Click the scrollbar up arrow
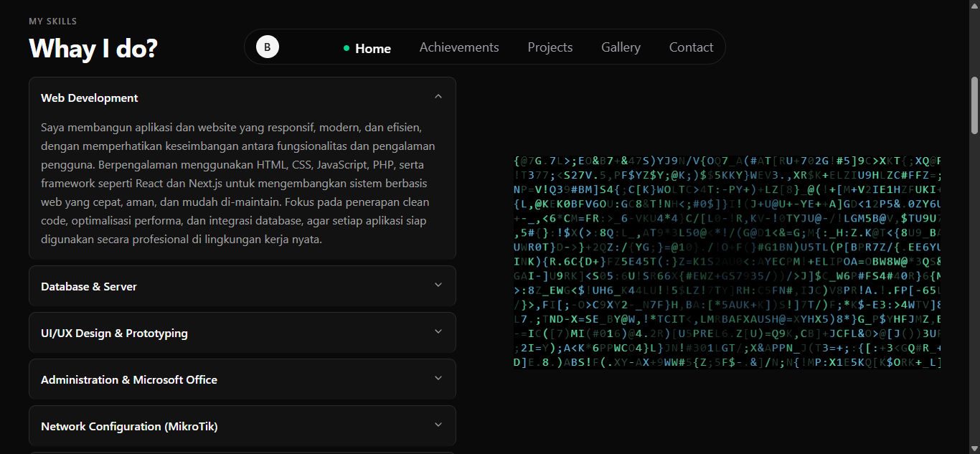980x454 pixels. [974, 5]
